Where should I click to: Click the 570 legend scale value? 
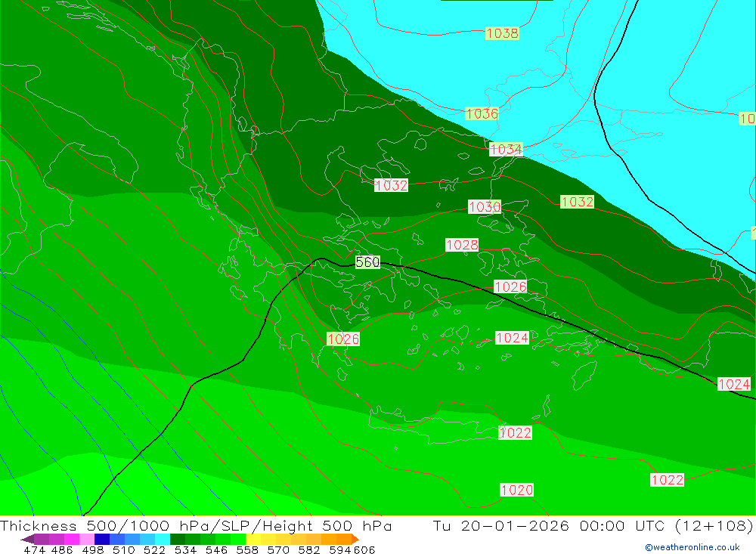tap(277, 549)
